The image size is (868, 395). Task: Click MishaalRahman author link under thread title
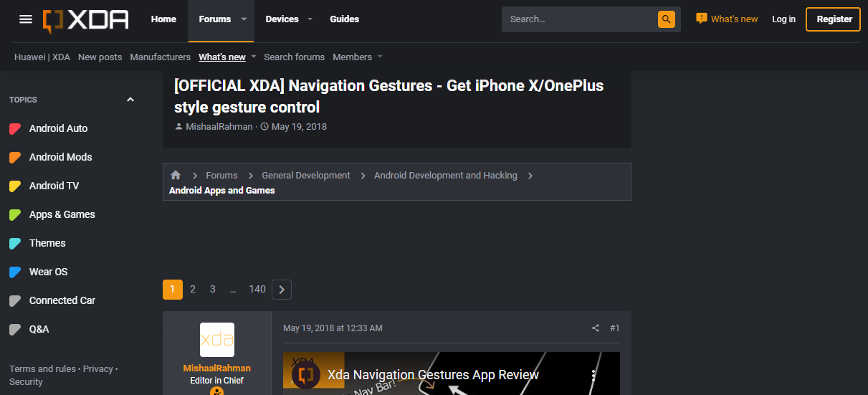pyautogui.click(x=219, y=127)
